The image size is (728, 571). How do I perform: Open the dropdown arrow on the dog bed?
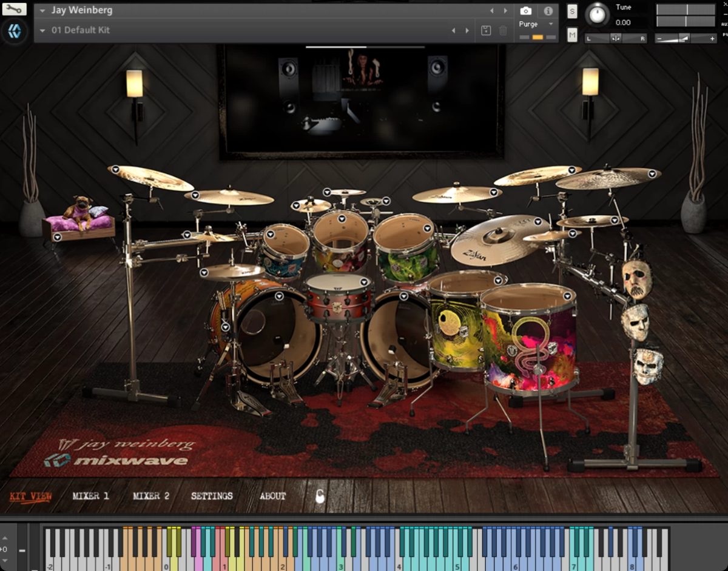[x=57, y=237]
